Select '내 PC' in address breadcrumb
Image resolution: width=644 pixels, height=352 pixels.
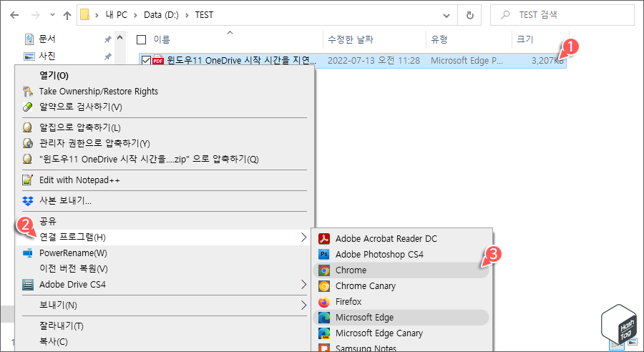117,15
